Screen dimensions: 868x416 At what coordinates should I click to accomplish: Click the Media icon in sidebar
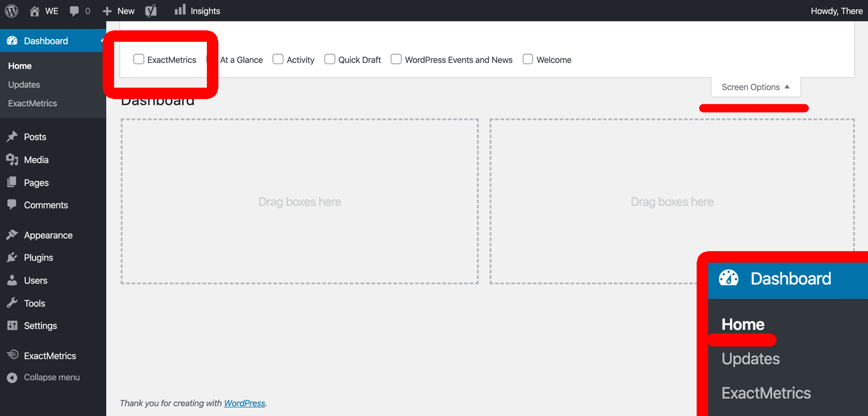point(12,159)
